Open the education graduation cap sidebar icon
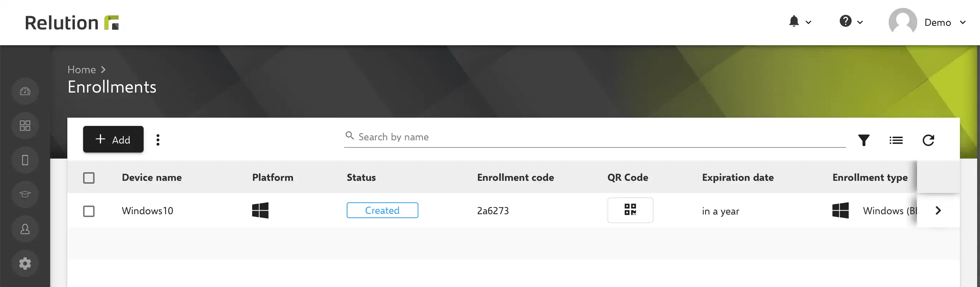 (x=25, y=194)
